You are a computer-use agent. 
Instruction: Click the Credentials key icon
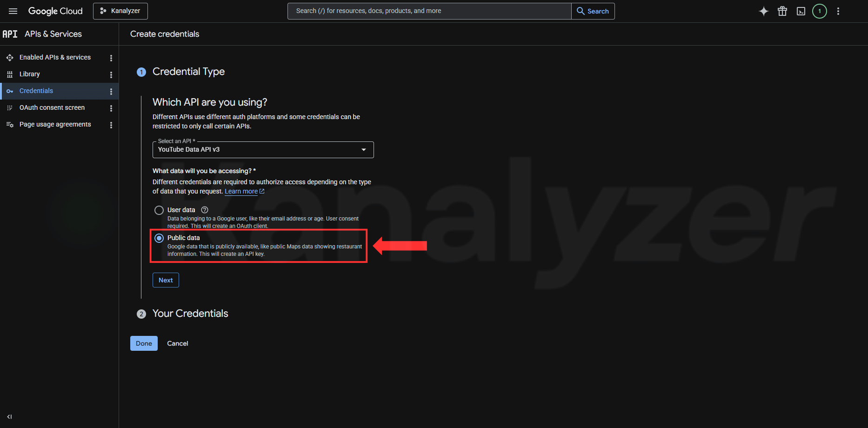tap(10, 91)
